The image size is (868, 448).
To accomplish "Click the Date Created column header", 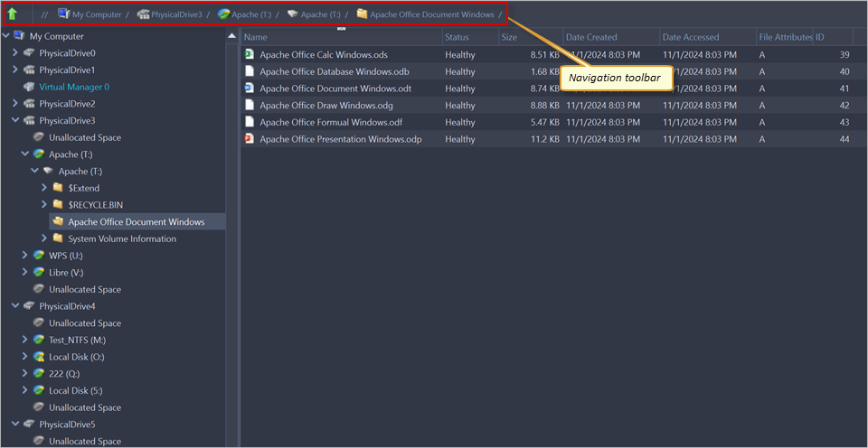I will coord(591,37).
